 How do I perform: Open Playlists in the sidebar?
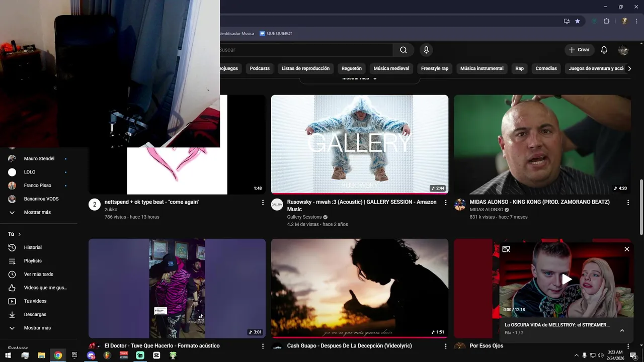pos(38,261)
